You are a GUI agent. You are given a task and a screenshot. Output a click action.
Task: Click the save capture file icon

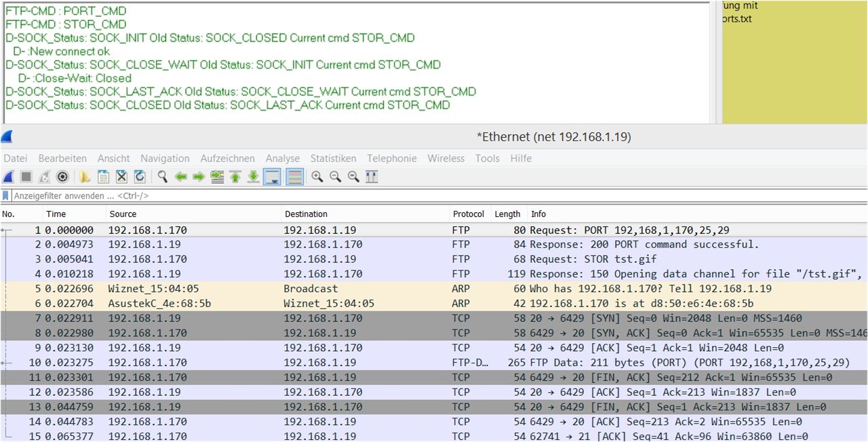[103, 177]
